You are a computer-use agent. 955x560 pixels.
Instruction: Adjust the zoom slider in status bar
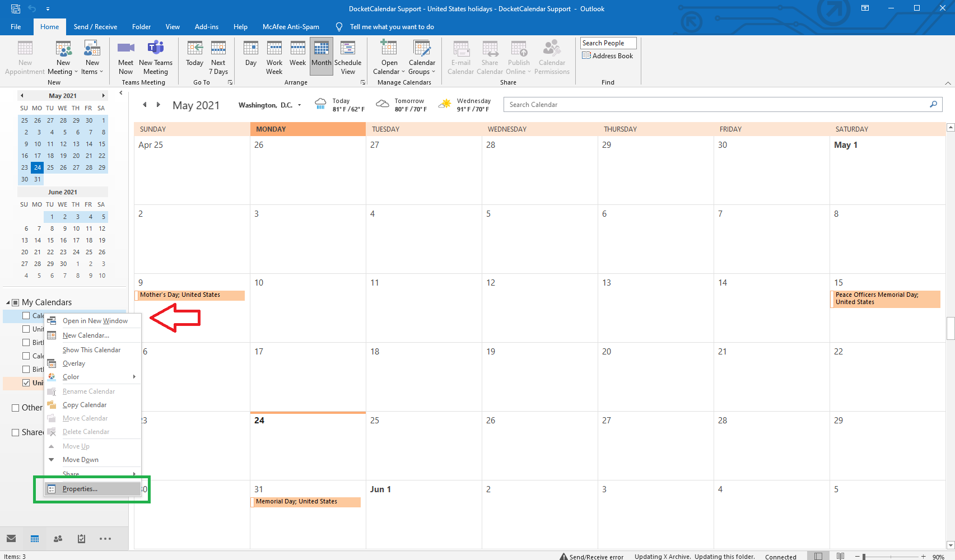pyautogui.click(x=864, y=557)
